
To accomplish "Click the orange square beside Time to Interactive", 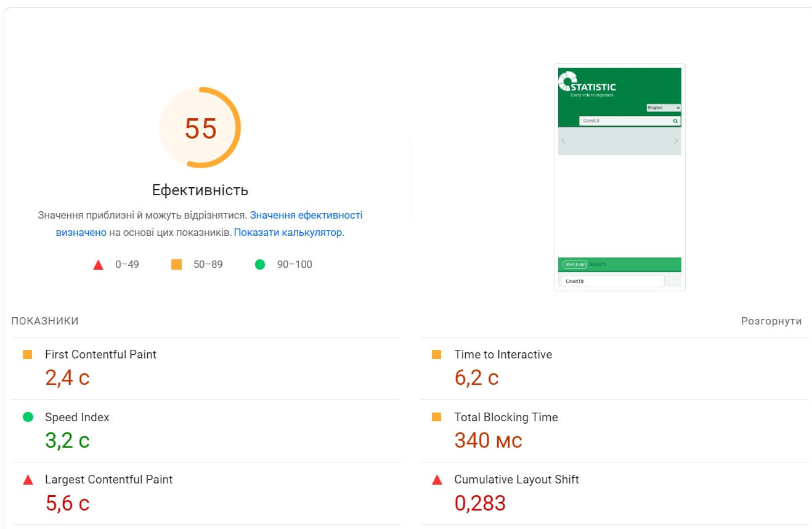I will pos(437,355).
